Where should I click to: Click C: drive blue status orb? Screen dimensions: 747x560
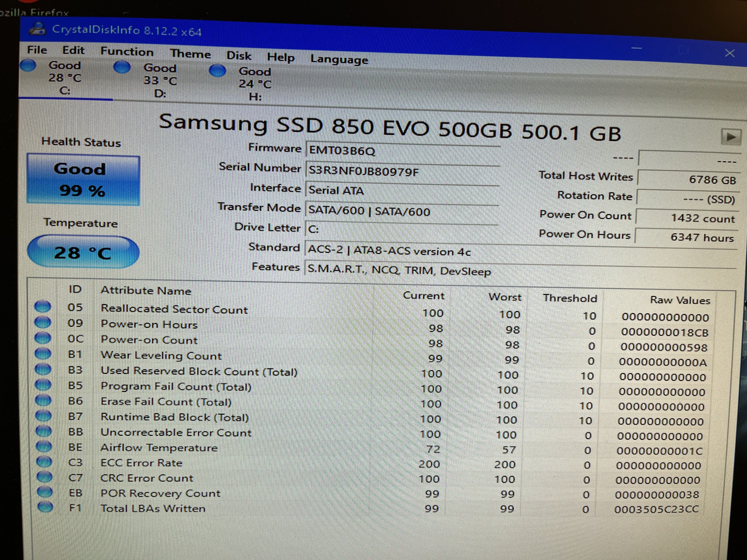(x=28, y=65)
